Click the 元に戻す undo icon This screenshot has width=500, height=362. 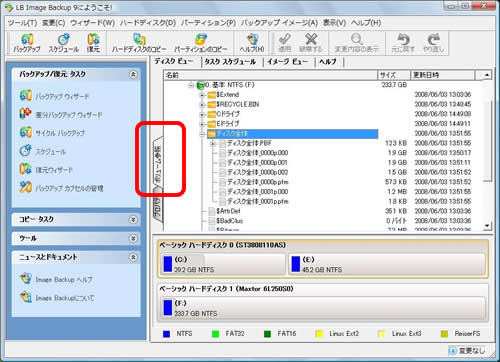403,43
